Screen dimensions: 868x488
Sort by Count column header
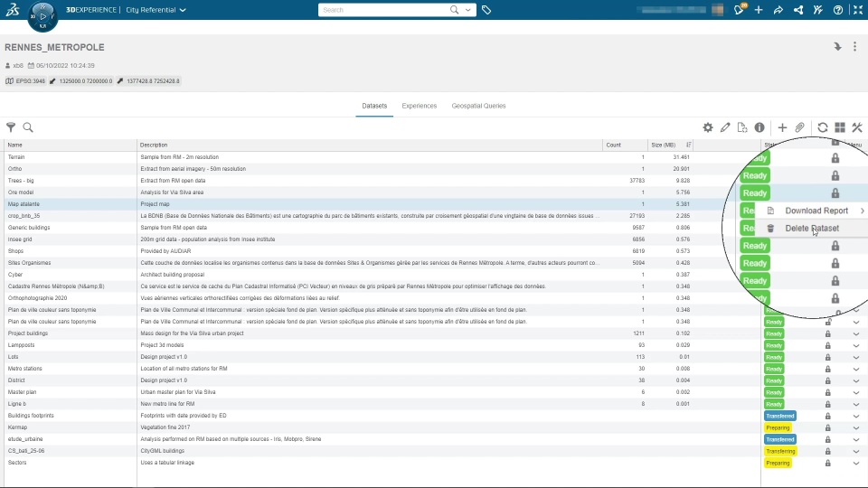(x=625, y=145)
